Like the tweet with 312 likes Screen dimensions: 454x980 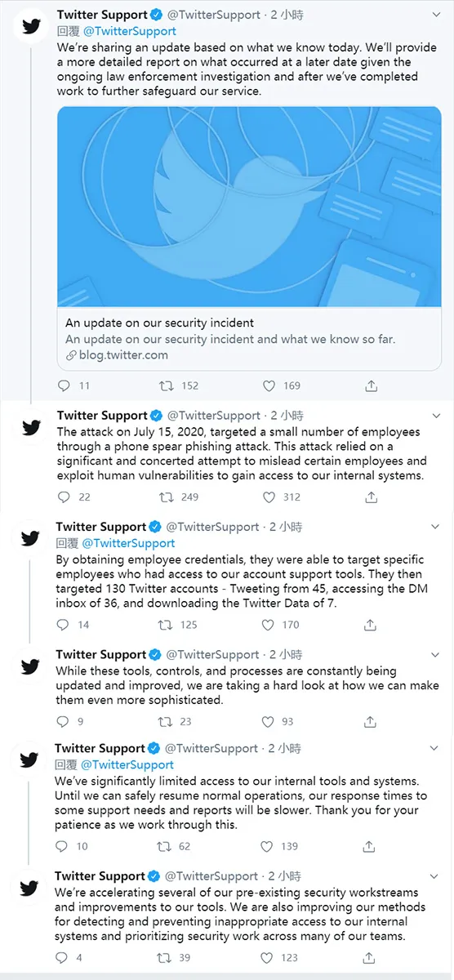pyautogui.click(x=269, y=497)
